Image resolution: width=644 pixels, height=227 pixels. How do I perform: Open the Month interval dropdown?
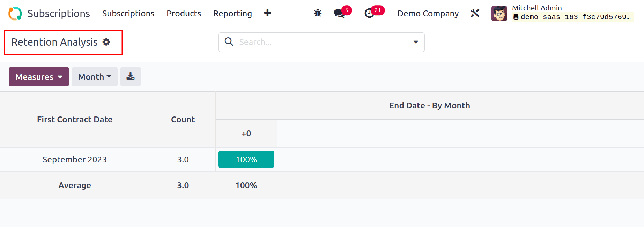pos(94,77)
